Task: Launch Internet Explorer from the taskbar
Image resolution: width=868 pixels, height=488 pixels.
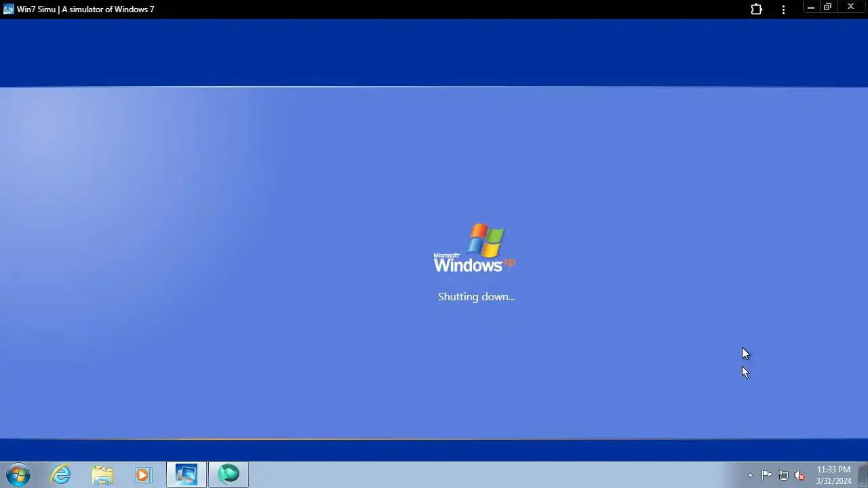Action: click(x=61, y=474)
